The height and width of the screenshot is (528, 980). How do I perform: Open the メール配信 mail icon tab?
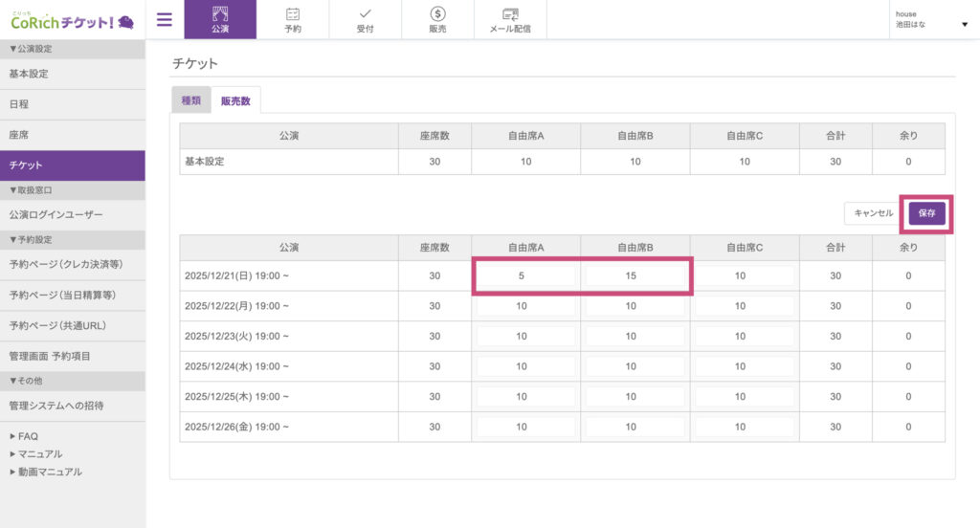[x=511, y=20]
